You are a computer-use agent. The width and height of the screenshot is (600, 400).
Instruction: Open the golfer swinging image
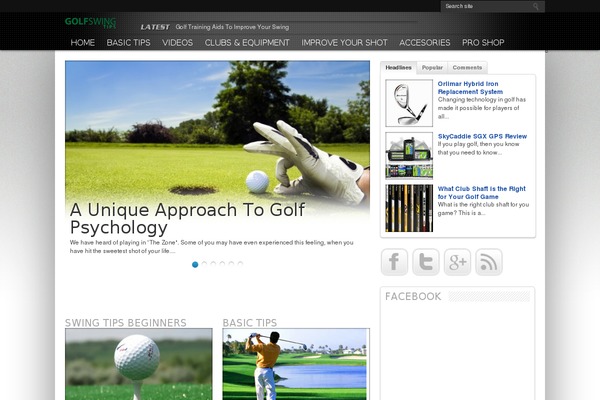tap(296, 364)
